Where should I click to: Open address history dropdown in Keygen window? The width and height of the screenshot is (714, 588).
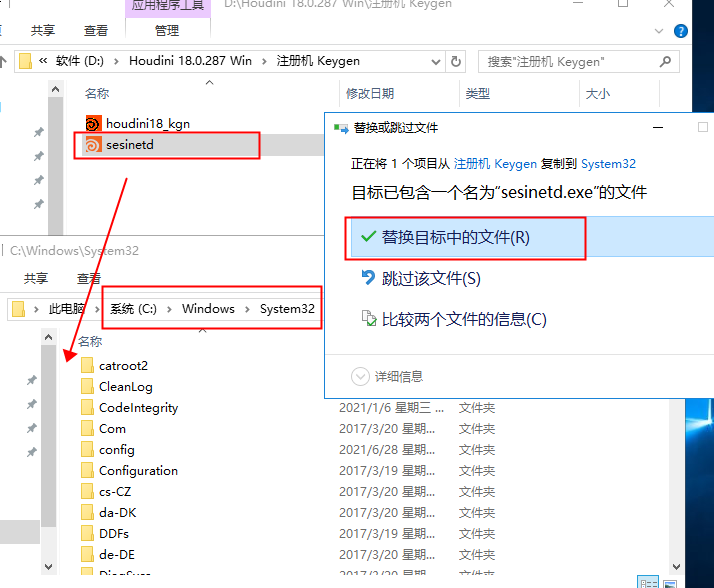[x=436, y=62]
